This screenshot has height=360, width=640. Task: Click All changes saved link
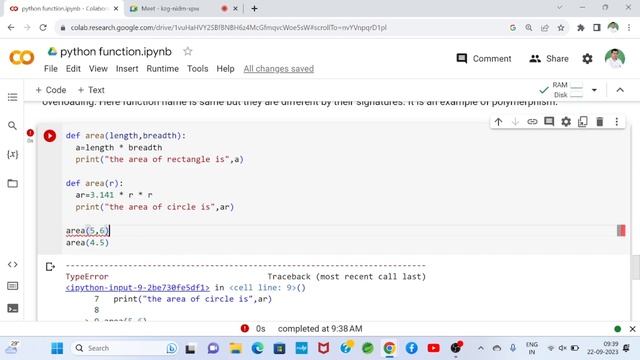(279, 69)
